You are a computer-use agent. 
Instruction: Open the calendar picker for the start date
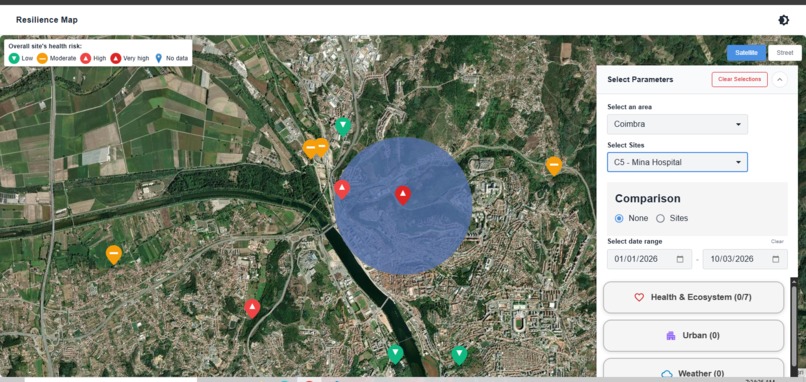(680, 259)
